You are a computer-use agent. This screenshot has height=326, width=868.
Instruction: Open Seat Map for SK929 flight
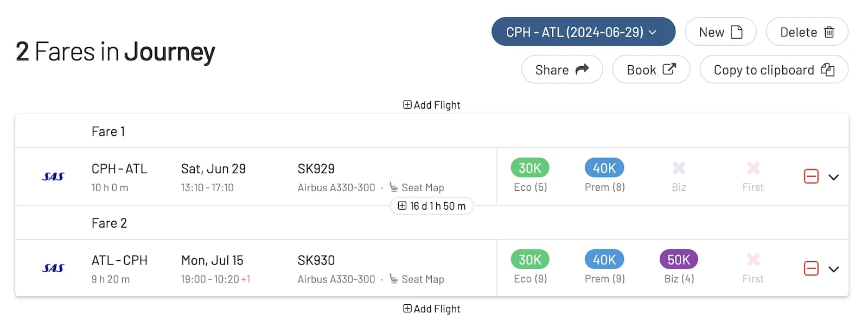(x=417, y=187)
